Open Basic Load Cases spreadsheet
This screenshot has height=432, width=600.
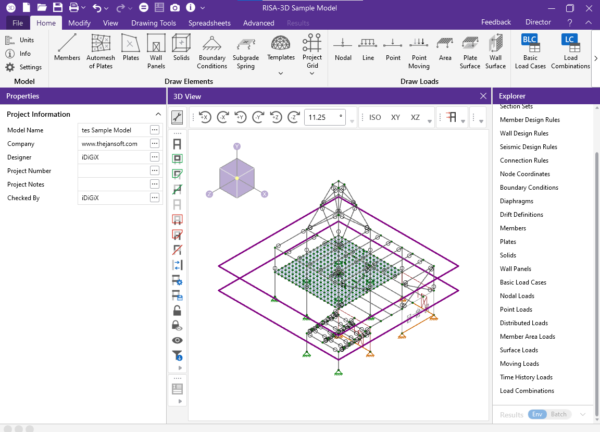(530, 52)
